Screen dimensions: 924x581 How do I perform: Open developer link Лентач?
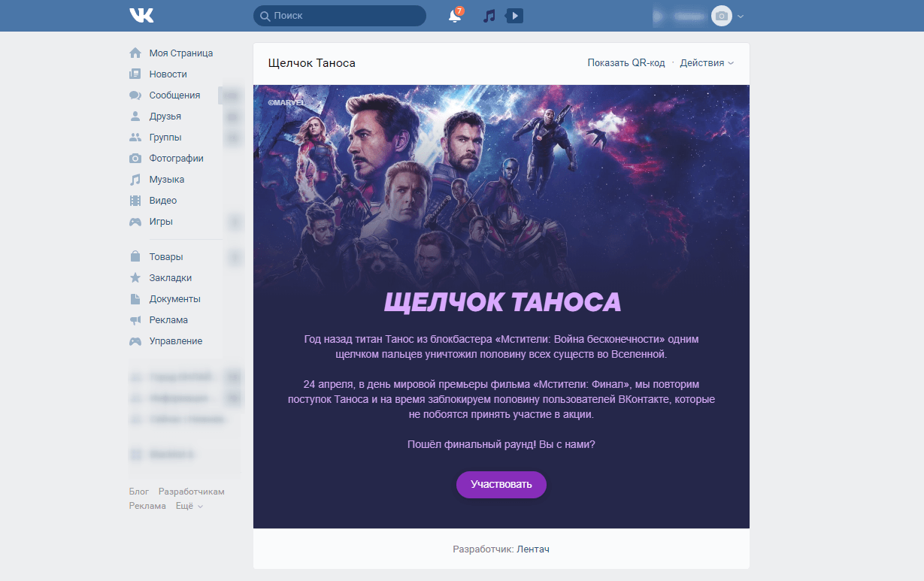click(x=533, y=549)
